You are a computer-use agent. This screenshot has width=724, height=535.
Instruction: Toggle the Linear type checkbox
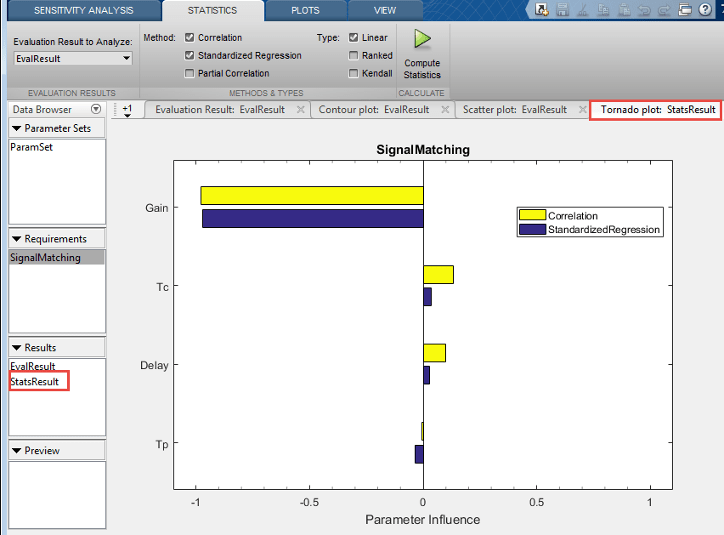pyautogui.click(x=353, y=37)
